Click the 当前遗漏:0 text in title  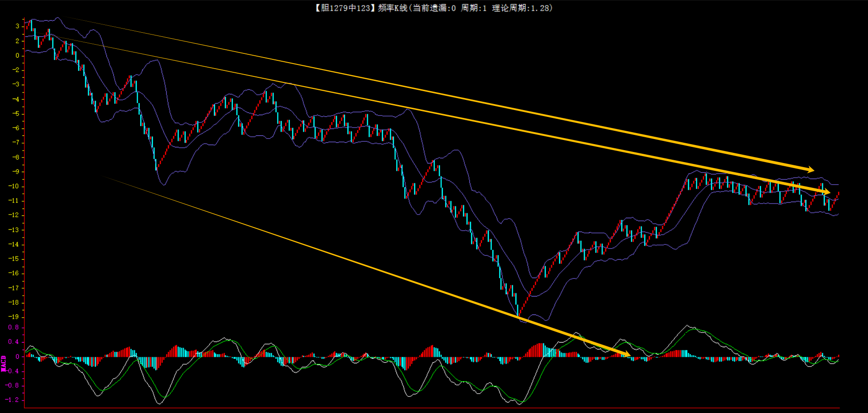[434, 8]
